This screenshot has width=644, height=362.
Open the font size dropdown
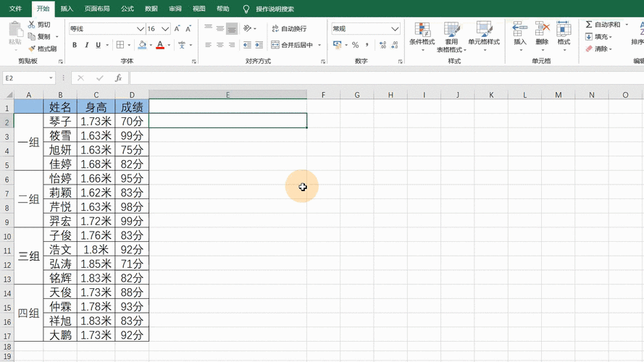[165, 29]
